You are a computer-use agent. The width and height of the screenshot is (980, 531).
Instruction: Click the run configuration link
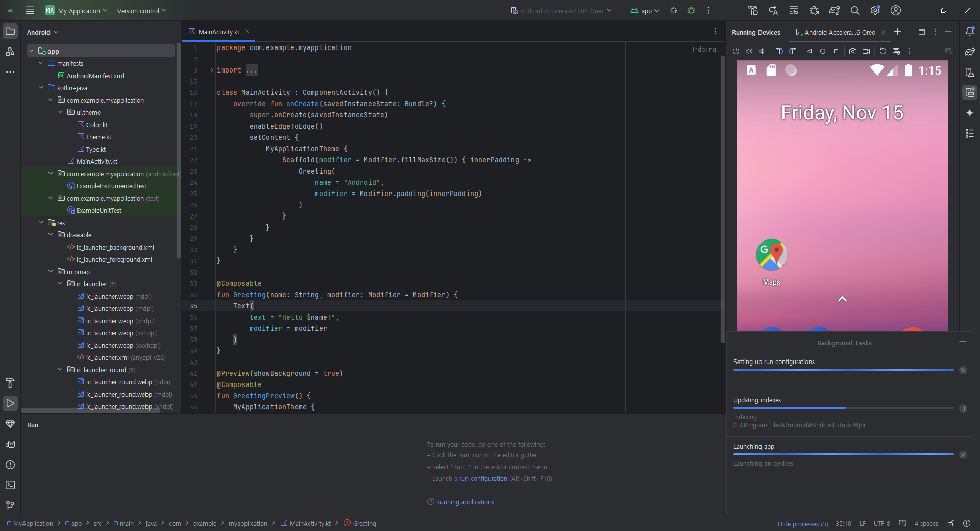(483, 479)
